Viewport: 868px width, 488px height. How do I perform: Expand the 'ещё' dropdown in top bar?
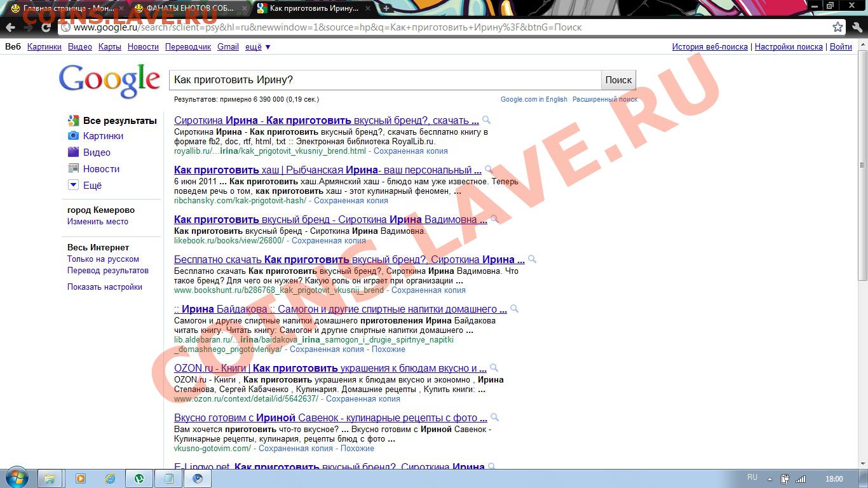258,46
